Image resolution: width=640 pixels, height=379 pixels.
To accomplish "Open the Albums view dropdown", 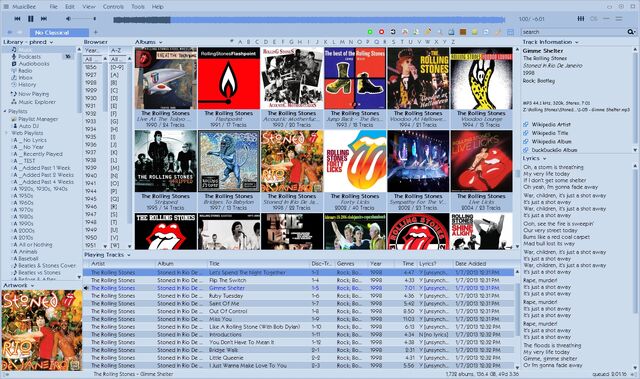I will pyautogui.click(x=149, y=42).
